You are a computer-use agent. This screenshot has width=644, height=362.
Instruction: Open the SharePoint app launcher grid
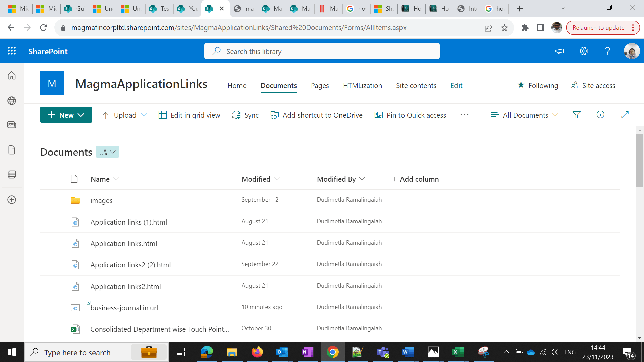coord(12,51)
